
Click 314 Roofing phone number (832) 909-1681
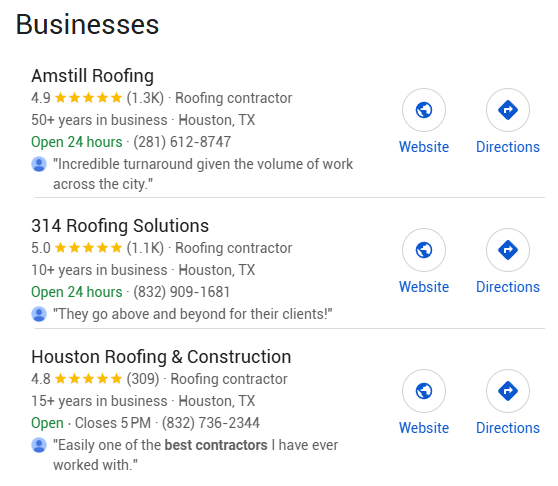pos(182,292)
